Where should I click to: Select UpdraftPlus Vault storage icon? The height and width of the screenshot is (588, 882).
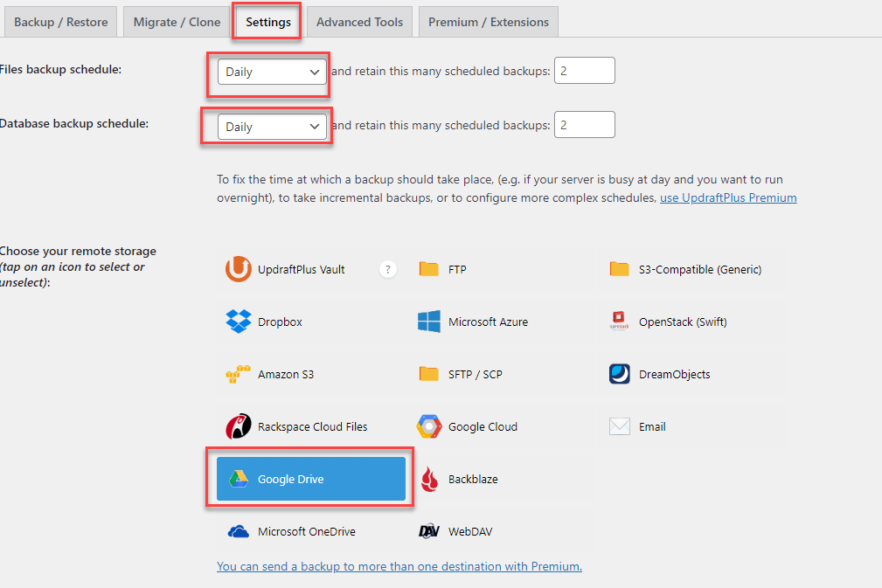point(239,269)
